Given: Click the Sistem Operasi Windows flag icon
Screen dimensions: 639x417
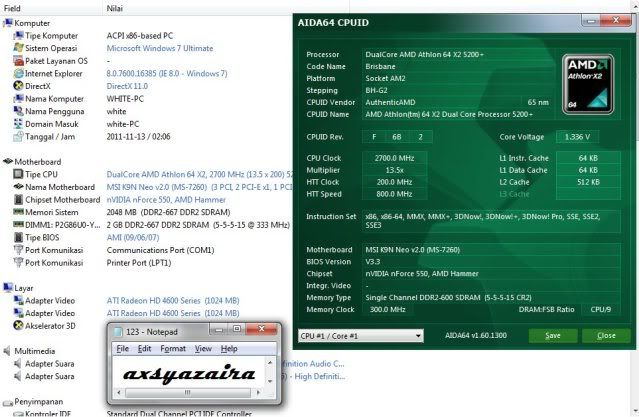Looking at the screenshot, I should [18, 48].
